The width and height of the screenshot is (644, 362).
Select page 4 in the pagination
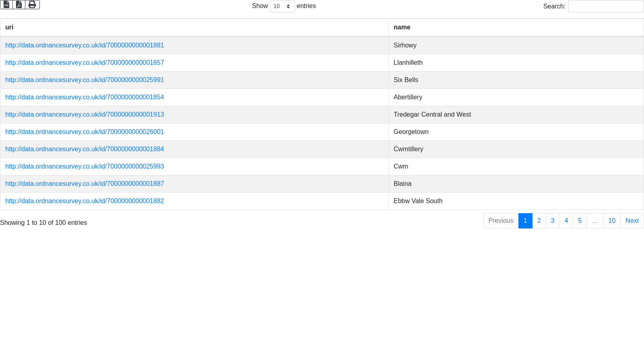(x=566, y=221)
